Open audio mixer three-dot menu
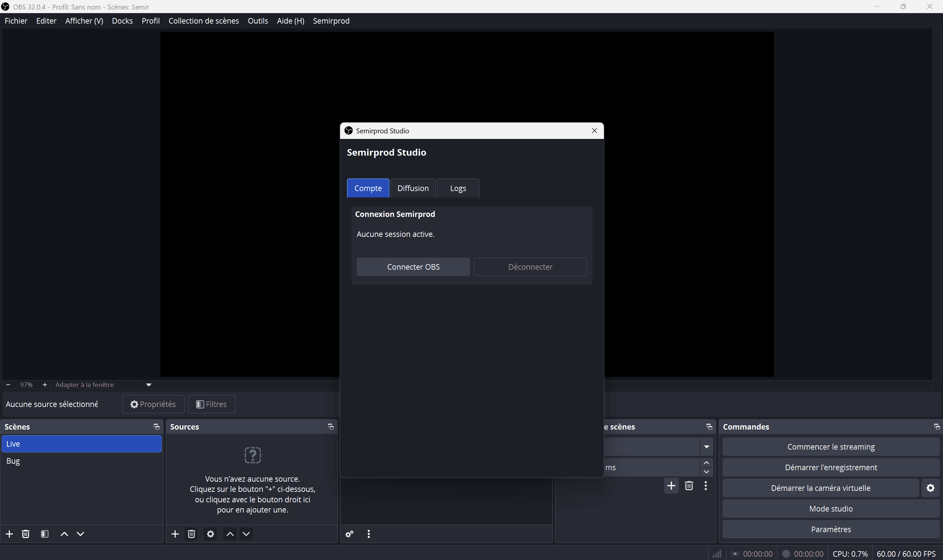 369,533
